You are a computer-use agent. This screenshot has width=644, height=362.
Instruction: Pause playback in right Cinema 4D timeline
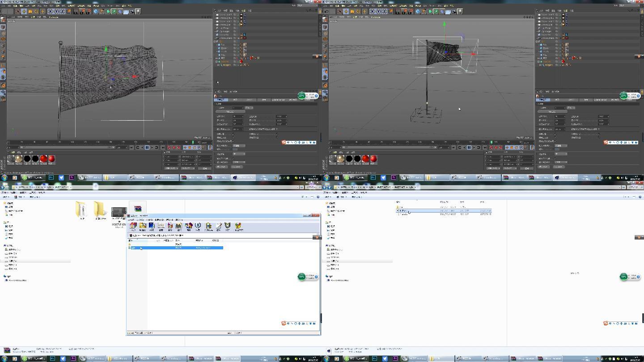coord(469,147)
